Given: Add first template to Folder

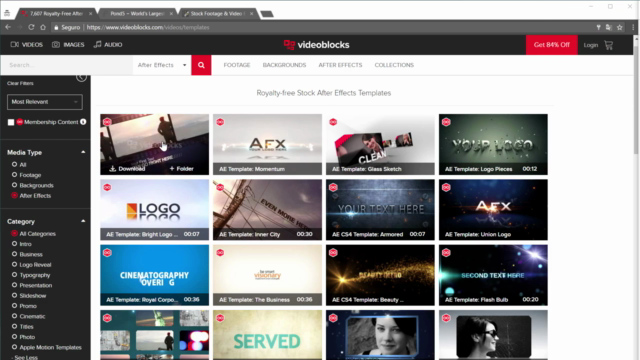Looking at the screenshot, I should click(181, 169).
